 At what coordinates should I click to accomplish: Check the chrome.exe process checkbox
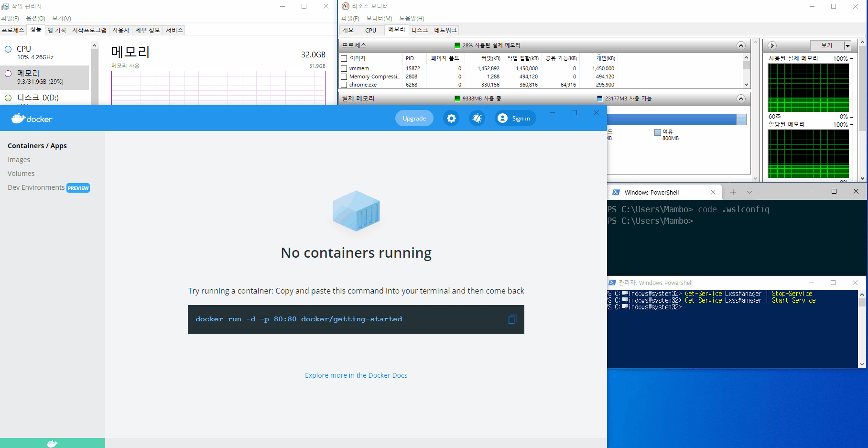point(344,85)
